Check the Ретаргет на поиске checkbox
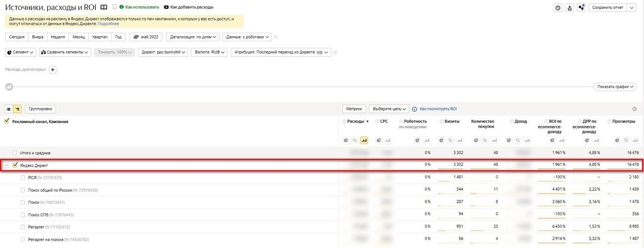This screenshot has height=248, width=644. point(23,239)
